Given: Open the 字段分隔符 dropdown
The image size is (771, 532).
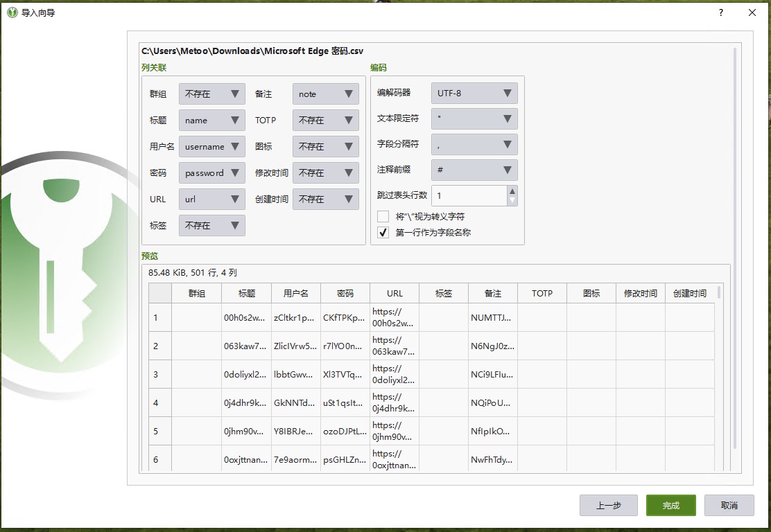Looking at the screenshot, I should (474, 144).
